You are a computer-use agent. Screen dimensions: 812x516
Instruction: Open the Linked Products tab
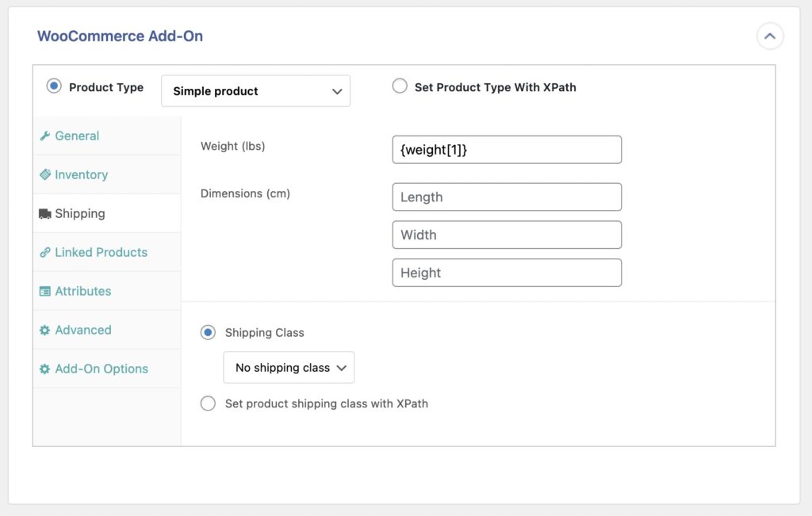(x=102, y=252)
